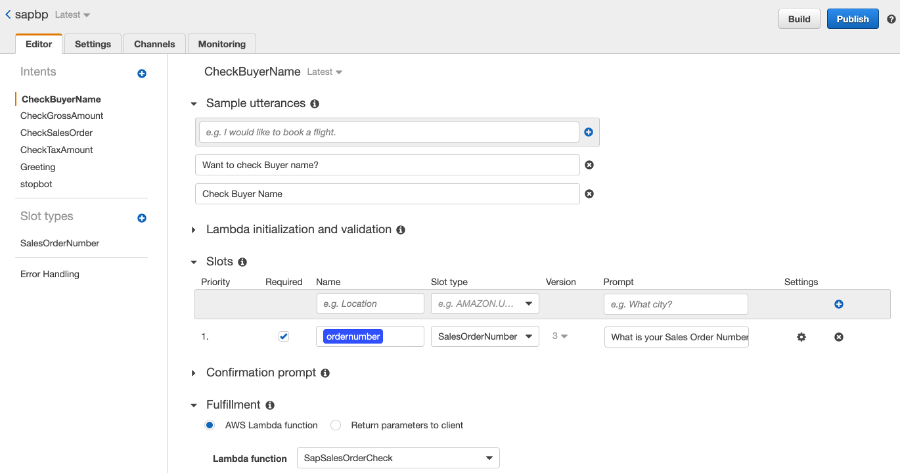The height and width of the screenshot is (474, 902).
Task: Open the help question mark icon
Action: point(891,19)
